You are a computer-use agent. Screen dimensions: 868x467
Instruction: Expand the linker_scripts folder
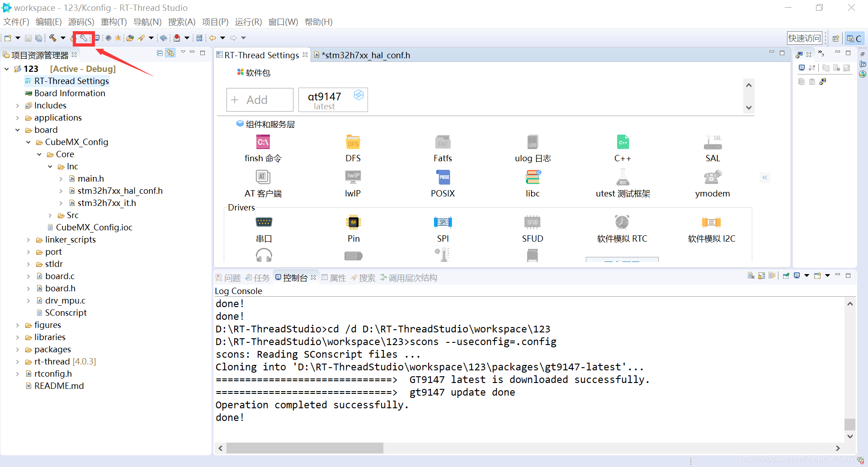point(28,240)
